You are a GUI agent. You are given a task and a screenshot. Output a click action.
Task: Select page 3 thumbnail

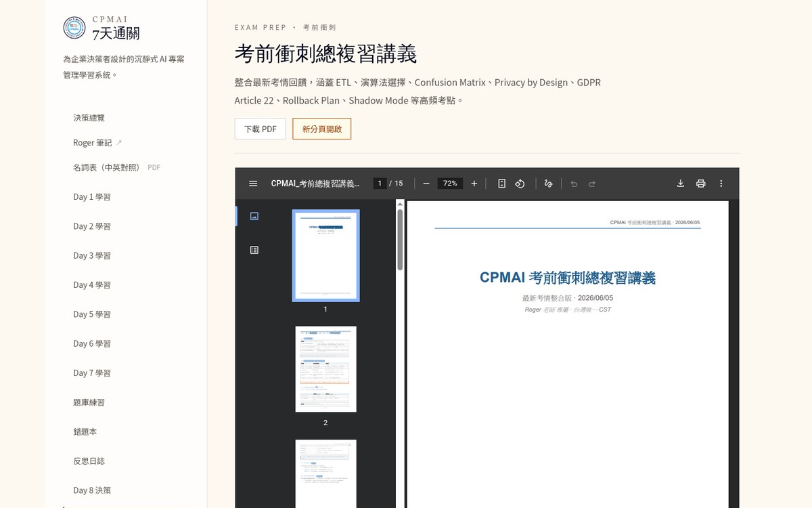[x=325, y=474]
